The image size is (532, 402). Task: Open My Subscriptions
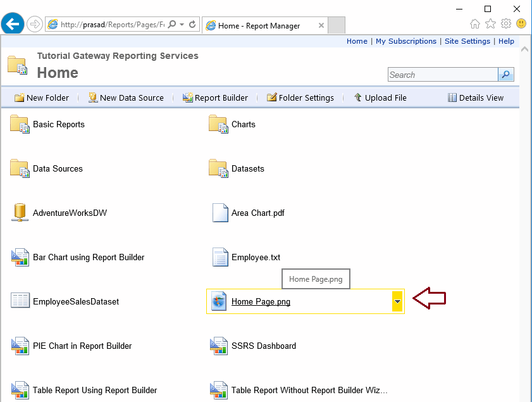pos(406,41)
